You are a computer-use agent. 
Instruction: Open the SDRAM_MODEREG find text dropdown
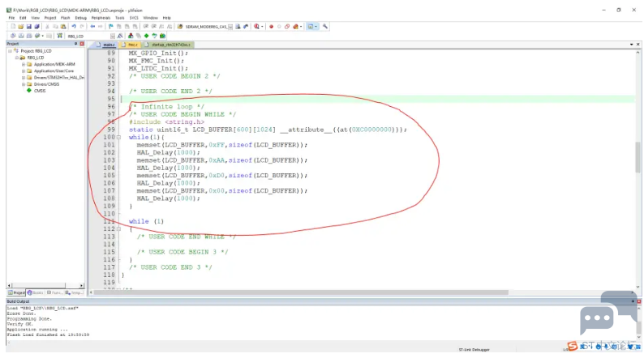coord(230,27)
